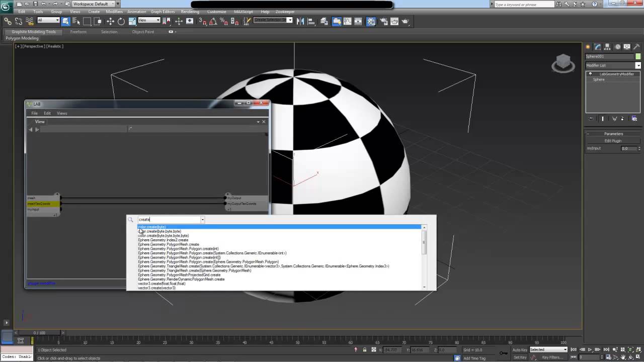
Task: Open the File menu in LAB window
Action: tap(34, 113)
